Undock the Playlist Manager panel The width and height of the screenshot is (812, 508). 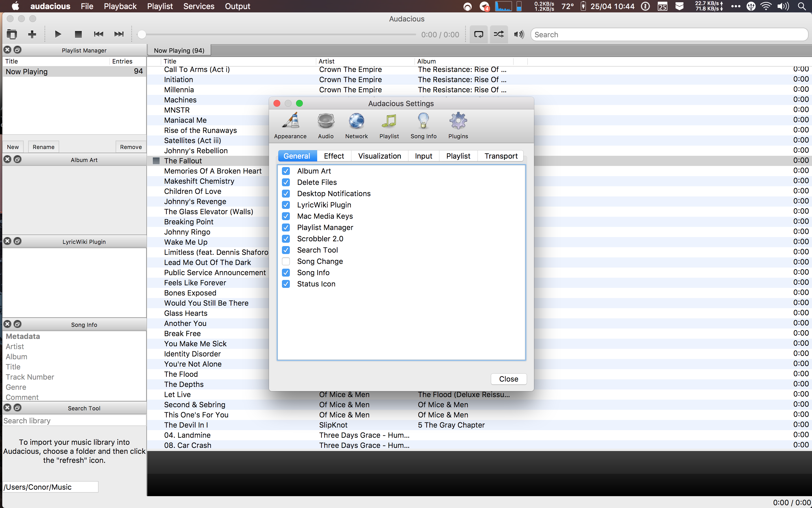tap(17, 50)
